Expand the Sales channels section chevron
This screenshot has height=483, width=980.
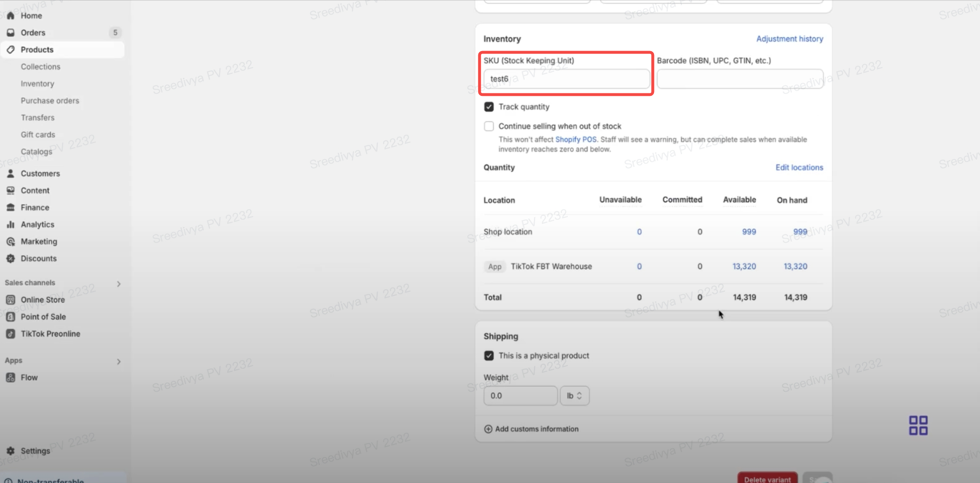click(x=119, y=284)
